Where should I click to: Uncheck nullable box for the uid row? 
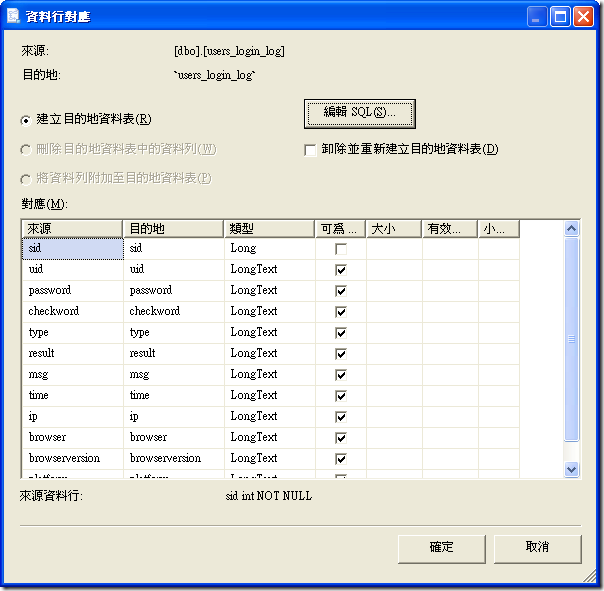(341, 270)
